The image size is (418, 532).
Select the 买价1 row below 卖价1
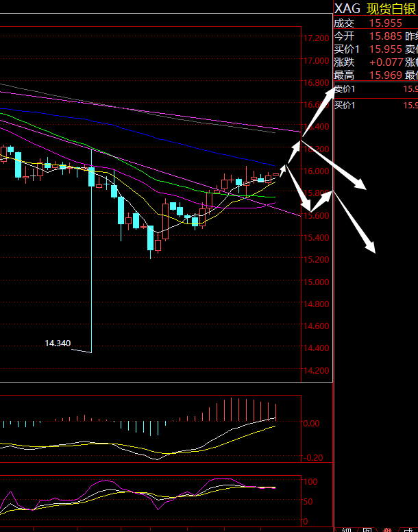point(376,106)
